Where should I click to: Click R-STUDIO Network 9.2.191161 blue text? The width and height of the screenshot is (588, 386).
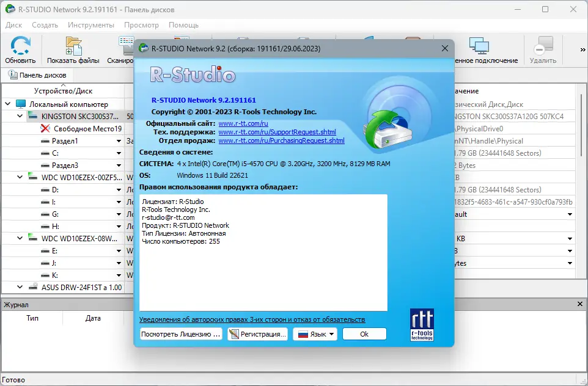[204, 100]
